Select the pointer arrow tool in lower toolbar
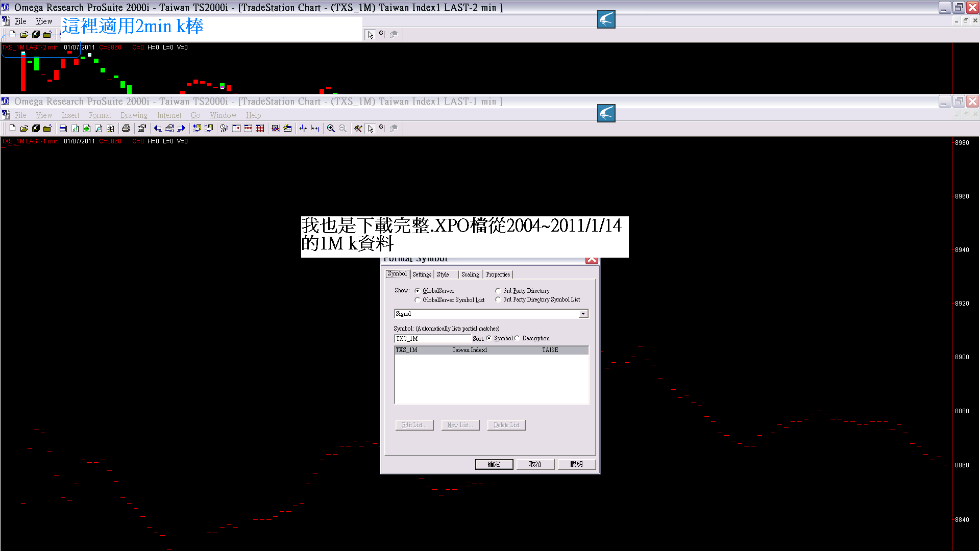The width and height of the screenshot is (980, 551). [371, 128]
